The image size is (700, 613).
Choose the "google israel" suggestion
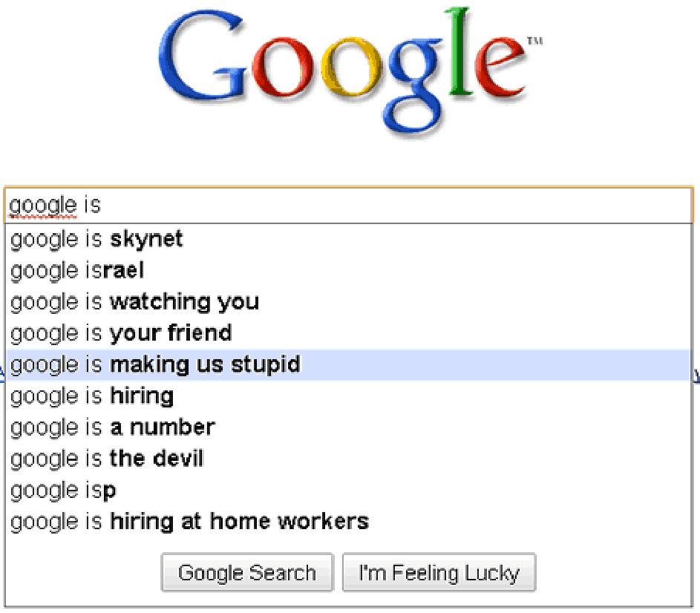(x=348, y=271)
